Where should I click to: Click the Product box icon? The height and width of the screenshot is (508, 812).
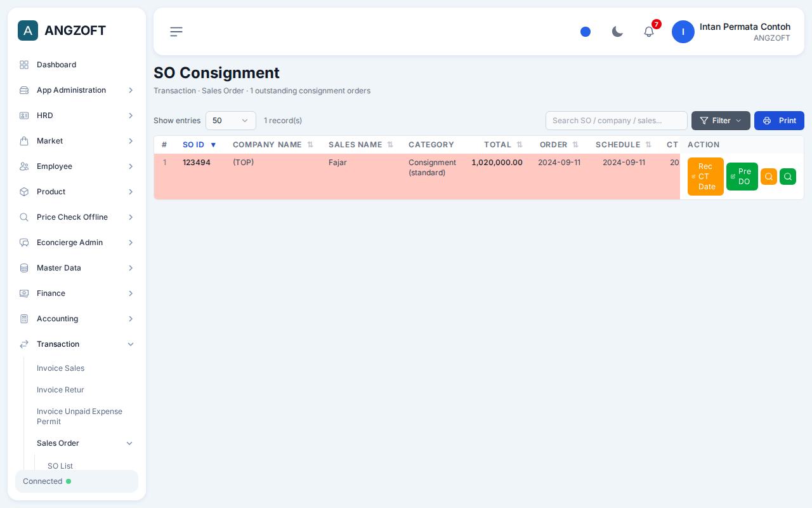tap(24, 192)
